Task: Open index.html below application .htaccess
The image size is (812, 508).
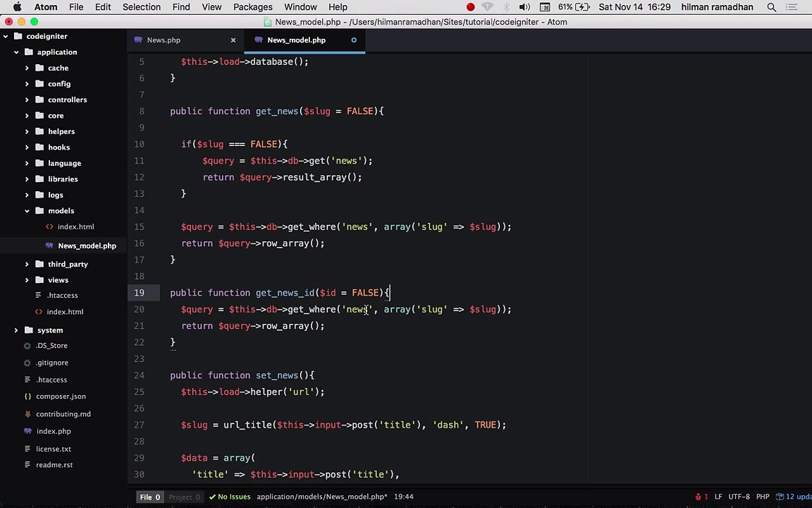Action: (x=65, y=312)
